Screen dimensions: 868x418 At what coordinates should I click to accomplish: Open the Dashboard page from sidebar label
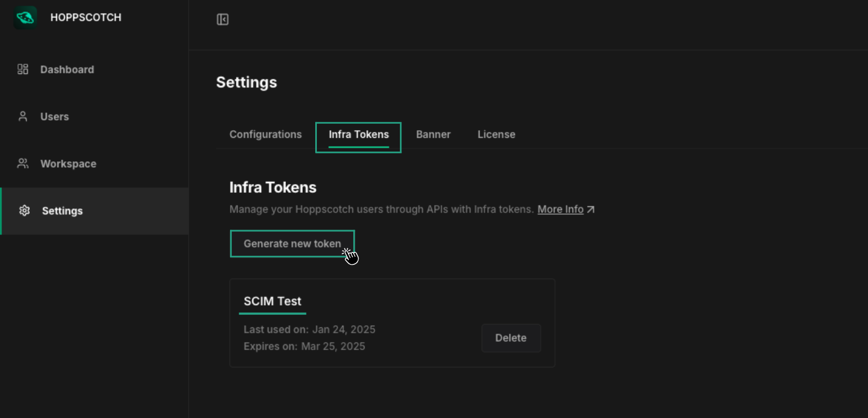pyautogui.click(x=67, y=69)
